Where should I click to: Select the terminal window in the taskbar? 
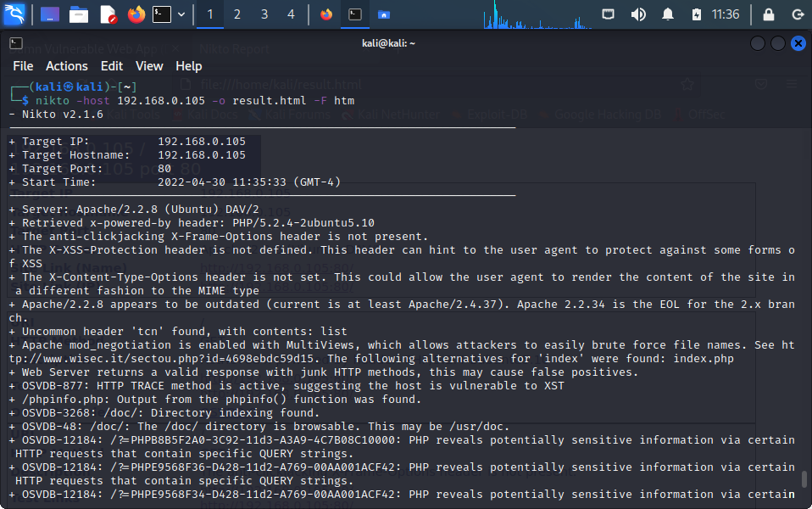point(355,14)
